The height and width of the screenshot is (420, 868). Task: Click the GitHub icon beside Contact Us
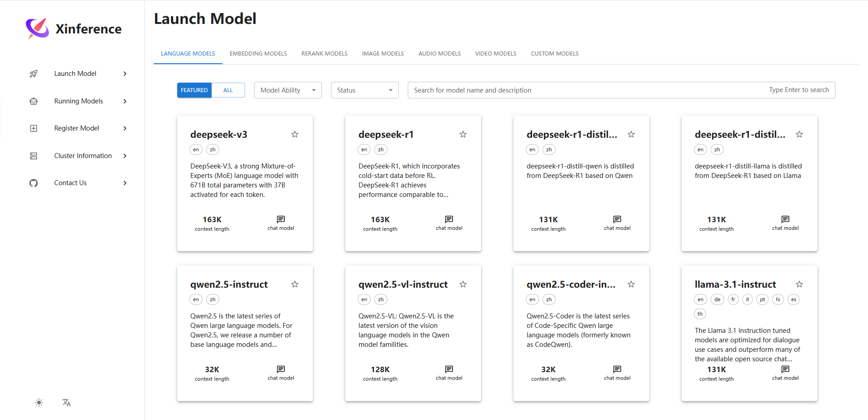33,183
